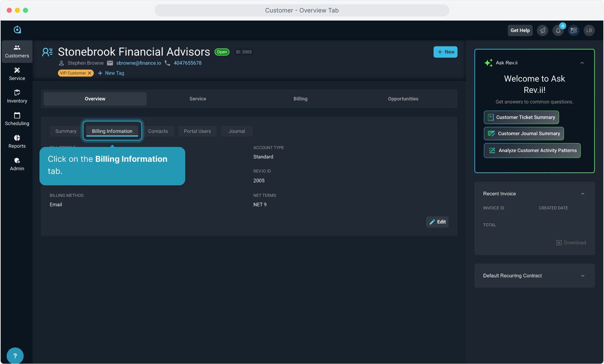Open the dashboard widgets icon in header

[x=574, y=31]
